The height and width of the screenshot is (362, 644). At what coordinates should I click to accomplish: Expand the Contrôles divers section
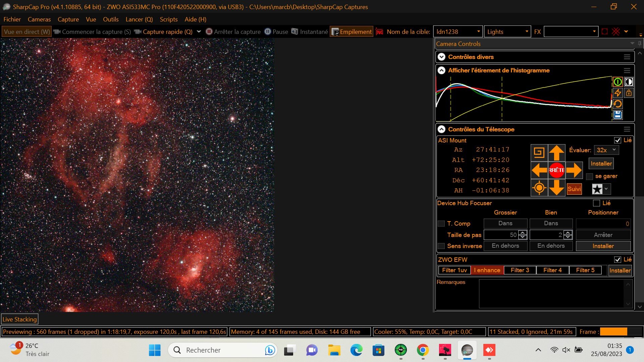[x=442, y=57]
